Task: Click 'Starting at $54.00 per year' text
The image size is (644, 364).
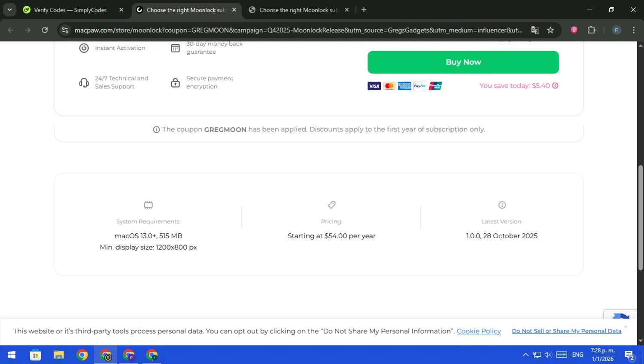Action: point(331,236)
